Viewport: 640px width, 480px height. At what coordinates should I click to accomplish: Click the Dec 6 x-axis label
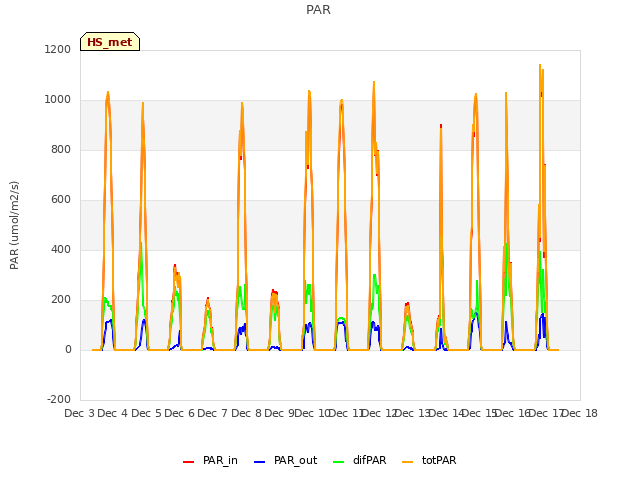point(180,413)
